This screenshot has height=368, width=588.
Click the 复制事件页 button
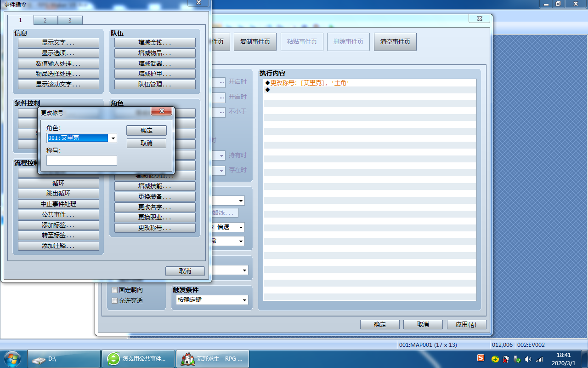coord(255,42)
